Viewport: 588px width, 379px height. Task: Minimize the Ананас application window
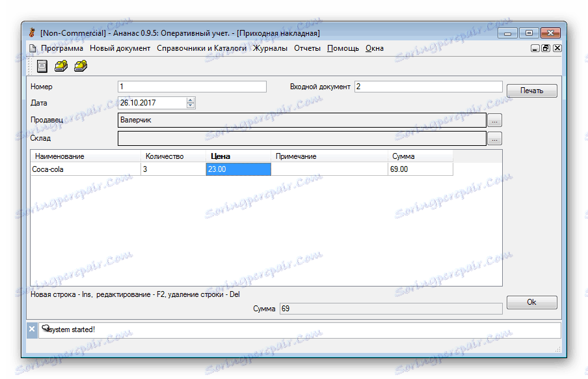[507, 33]
